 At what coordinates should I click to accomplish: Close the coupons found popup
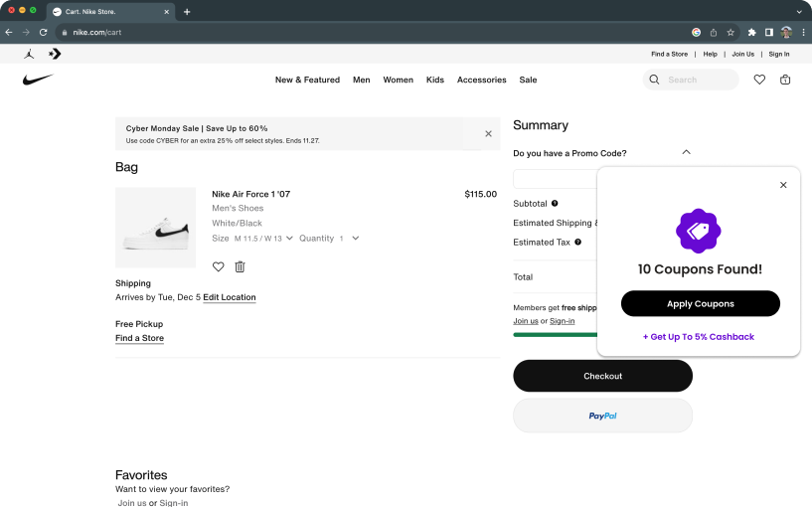(783, 185)
